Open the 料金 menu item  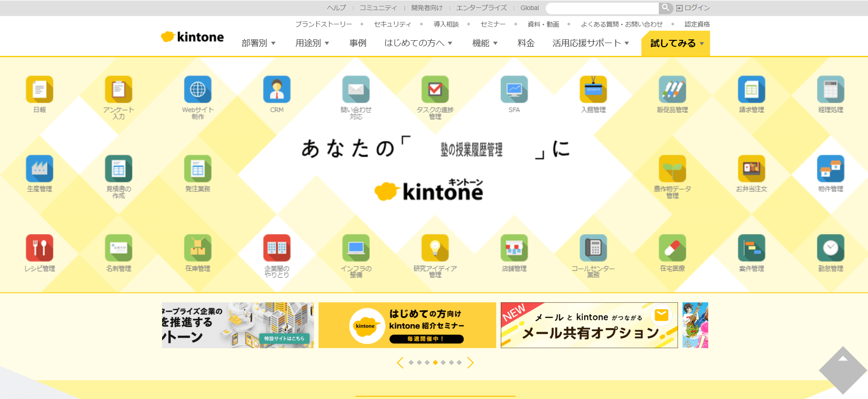pos(526,43)
